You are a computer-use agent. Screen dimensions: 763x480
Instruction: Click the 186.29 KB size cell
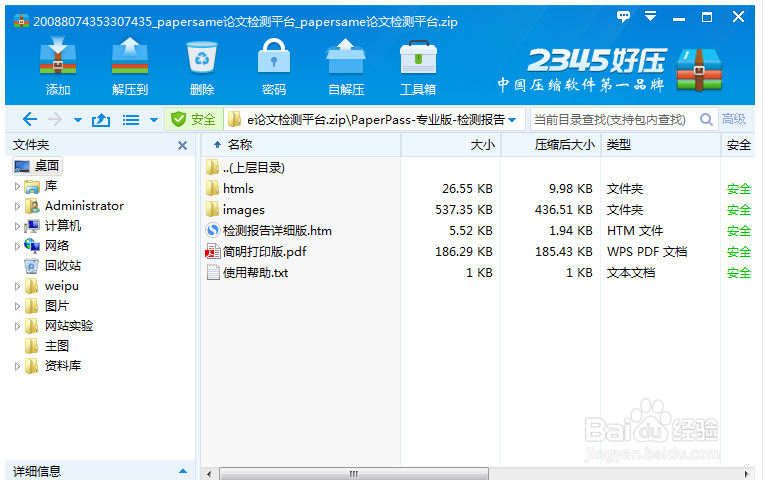[464, 252]
